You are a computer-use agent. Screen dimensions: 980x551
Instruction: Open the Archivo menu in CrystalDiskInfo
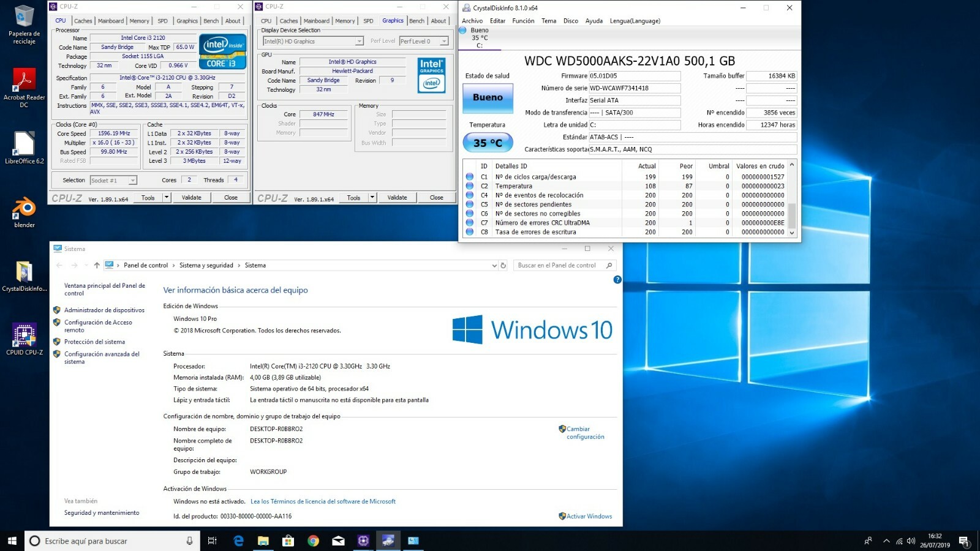(472, 21)
